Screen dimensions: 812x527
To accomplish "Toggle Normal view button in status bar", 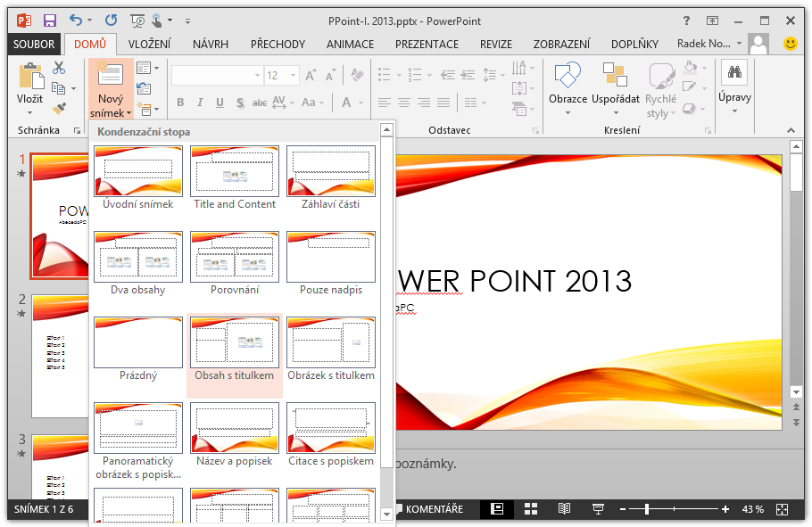I will 497,509.
